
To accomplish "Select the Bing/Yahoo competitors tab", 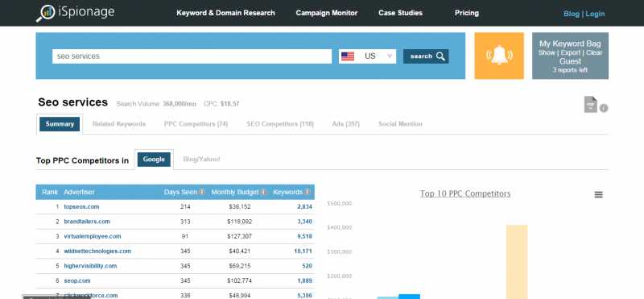I will (x=201, y=159).
